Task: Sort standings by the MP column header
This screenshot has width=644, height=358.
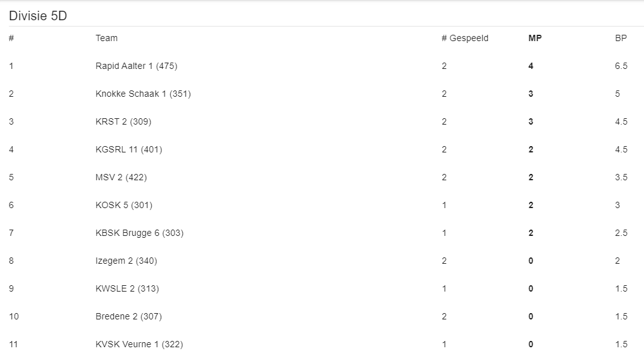Action: (535, 38)
